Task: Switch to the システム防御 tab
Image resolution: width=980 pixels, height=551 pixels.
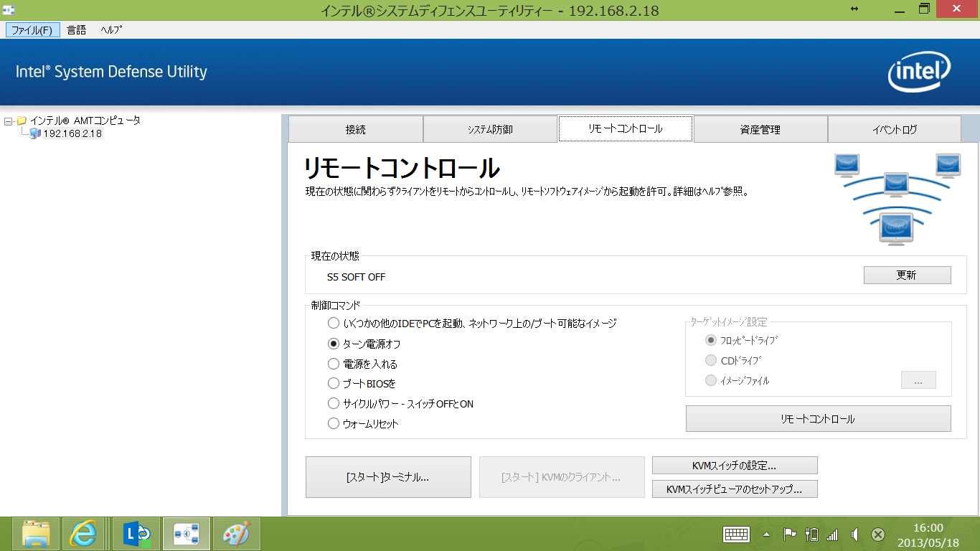Action: [x=490, y=129]
